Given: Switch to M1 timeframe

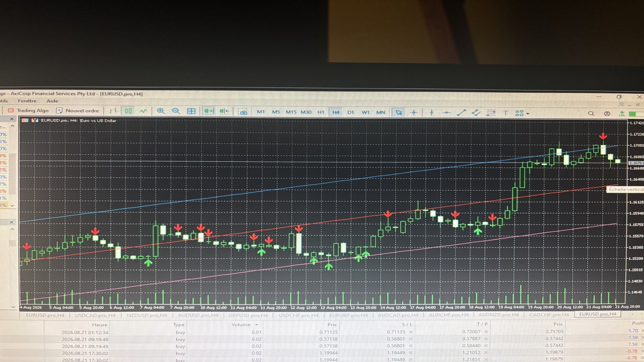Looking at the screenshot, I should coord(261,112).
